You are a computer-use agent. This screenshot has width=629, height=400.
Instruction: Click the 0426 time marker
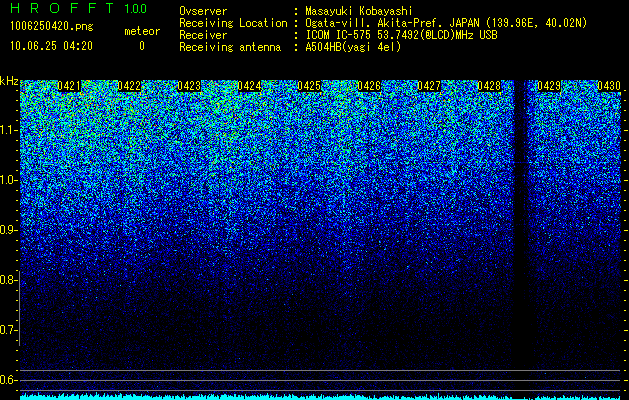[369, 86]
